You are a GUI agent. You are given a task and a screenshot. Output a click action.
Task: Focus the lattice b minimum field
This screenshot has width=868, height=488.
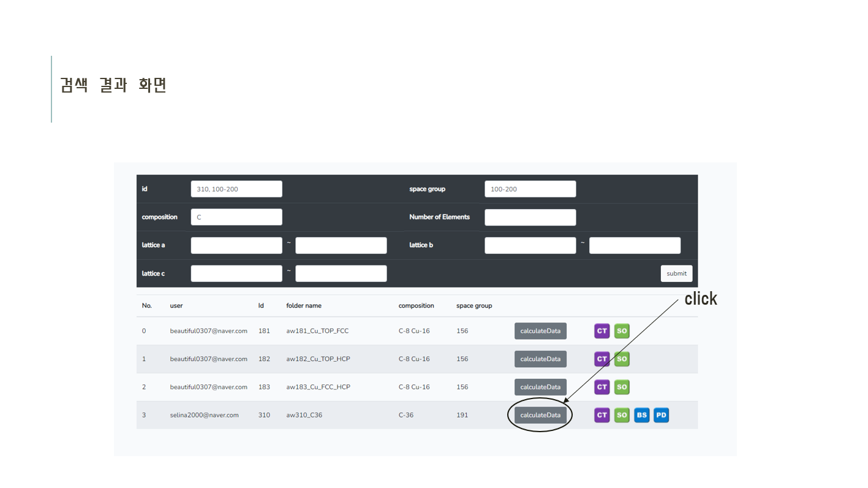[x=530, y=245]
